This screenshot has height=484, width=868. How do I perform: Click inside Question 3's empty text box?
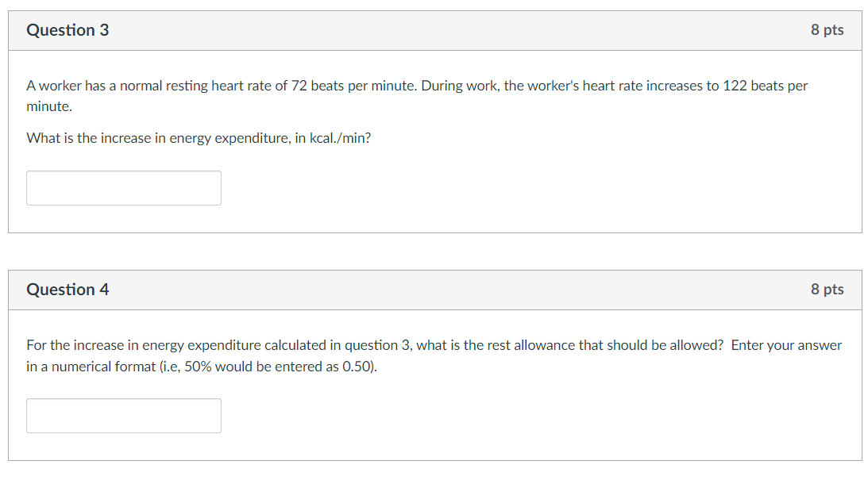pyautogui.click(x=123, y=187)
